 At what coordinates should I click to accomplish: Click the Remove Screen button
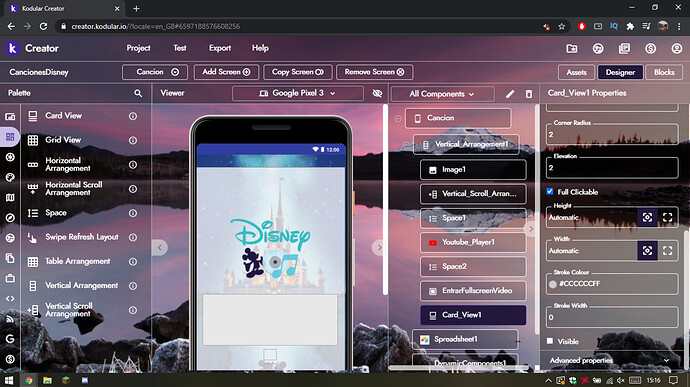point(374,72)
